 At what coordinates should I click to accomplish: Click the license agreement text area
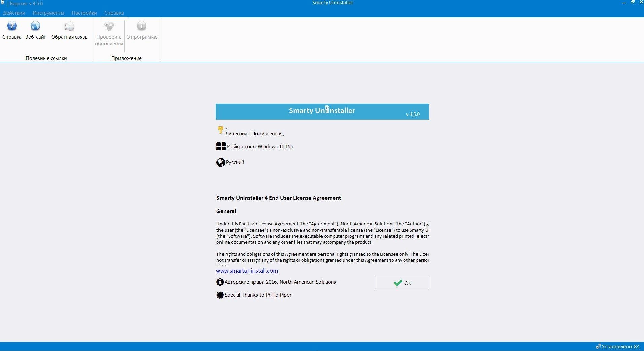point(322,230)
